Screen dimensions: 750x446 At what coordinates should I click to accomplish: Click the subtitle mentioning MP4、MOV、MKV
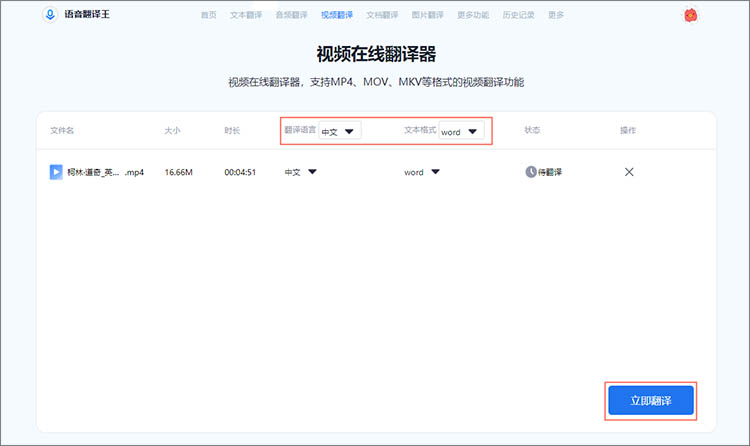[x=376, y=82]
